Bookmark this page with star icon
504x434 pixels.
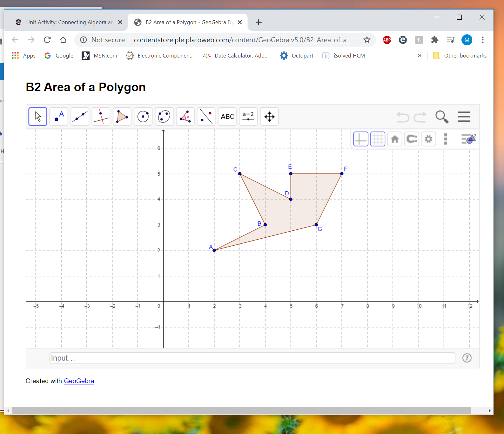(367, 40)
